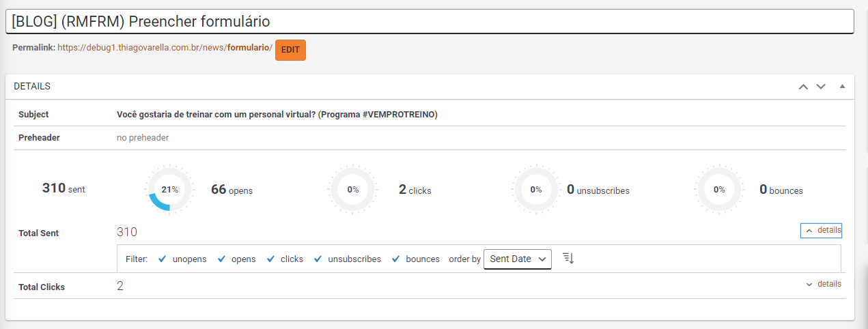
Task: Click the orange EDIT permalink button
Action: (290, 50)
